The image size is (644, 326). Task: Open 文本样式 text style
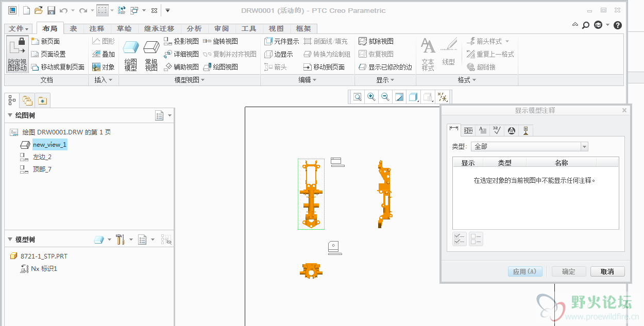(x=428, y=54)
